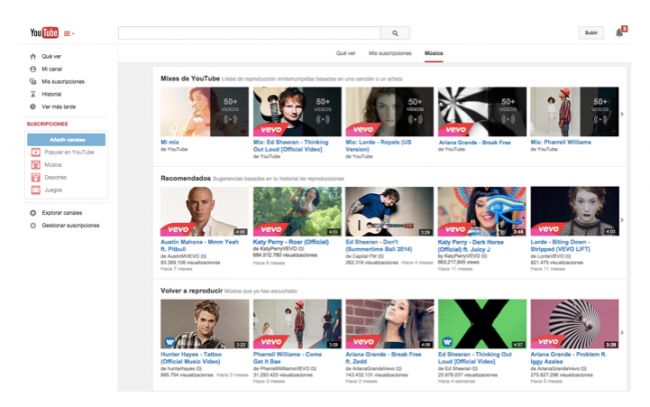Open the Mi mix thumbnail
Screen dimensions: 650x407
[204, 111]
